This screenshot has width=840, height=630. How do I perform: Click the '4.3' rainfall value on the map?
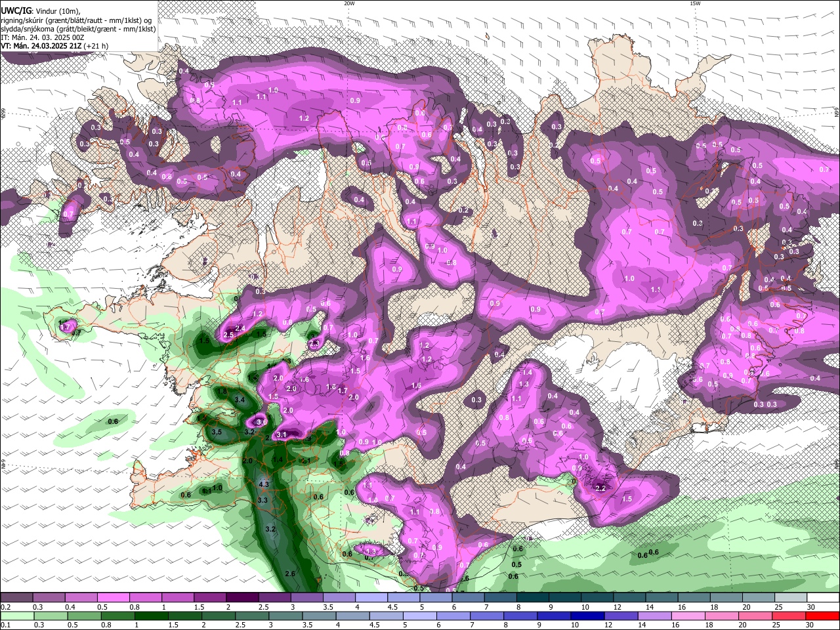click(264, 484)
